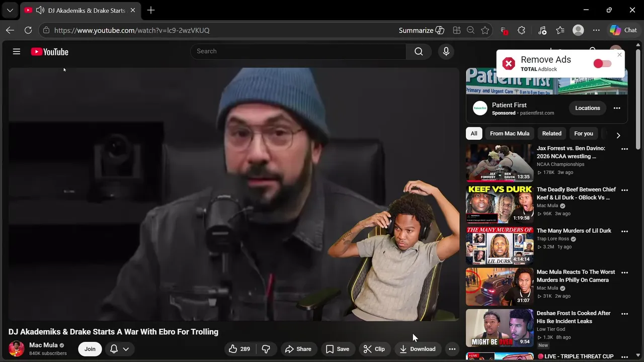644x362 pixels.
Task: Download the video
Action: click(418, 349)
